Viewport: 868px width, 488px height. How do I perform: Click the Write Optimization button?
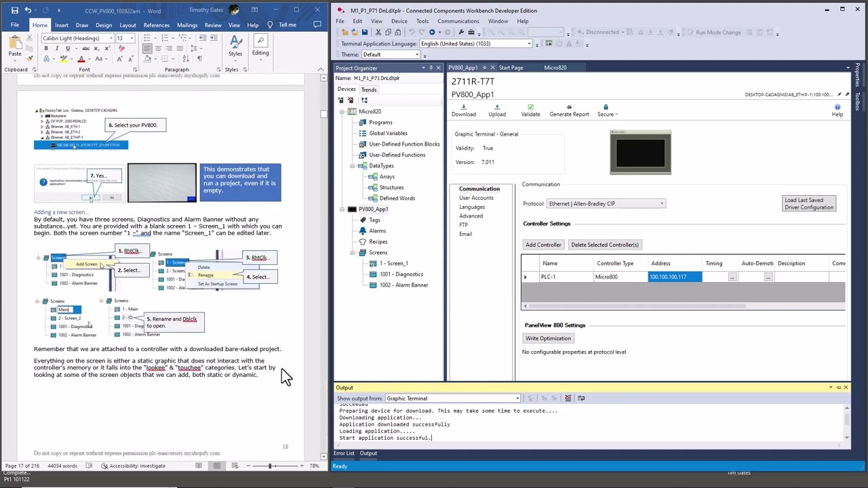click(x=547, y=338)
